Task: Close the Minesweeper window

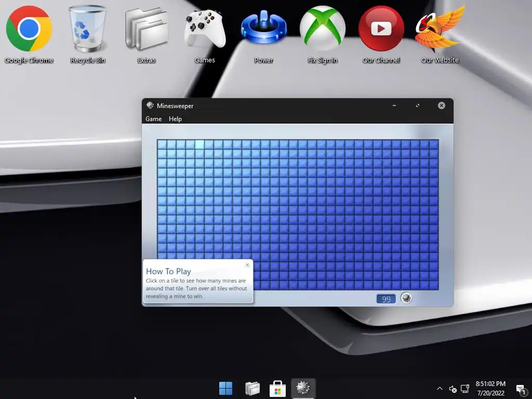Action: (442, 105)
